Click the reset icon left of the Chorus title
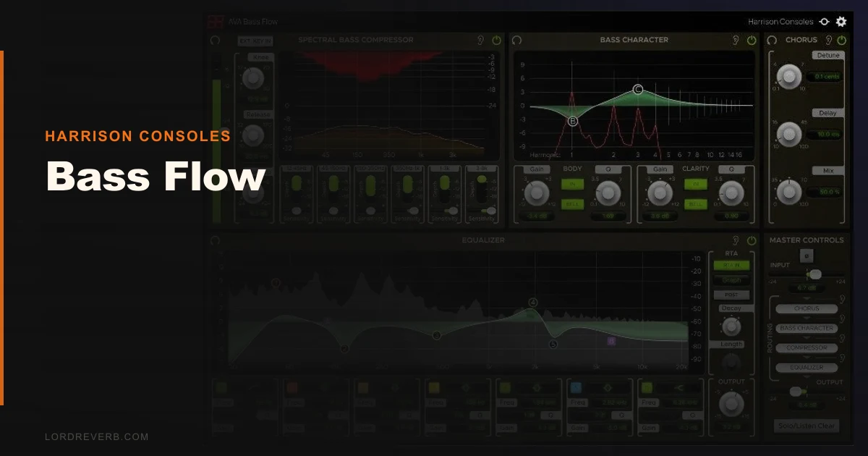 (x=773, y=41)
